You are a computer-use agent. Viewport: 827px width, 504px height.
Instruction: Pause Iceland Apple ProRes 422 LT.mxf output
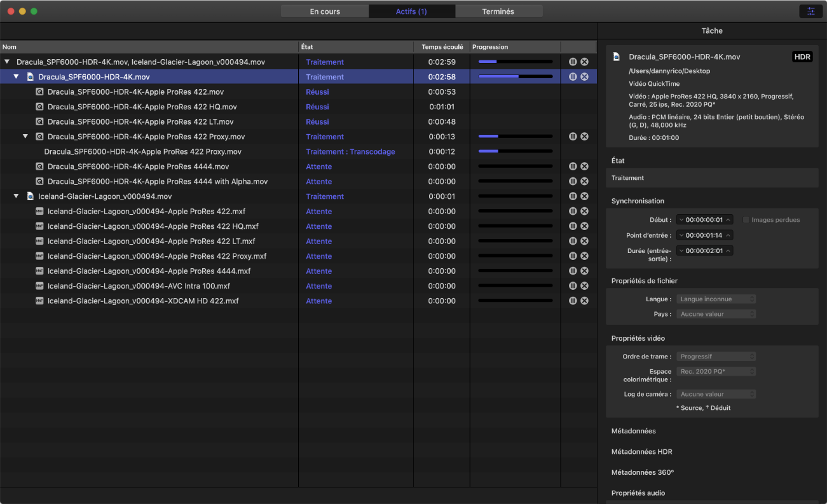click(x=573, y=241)
